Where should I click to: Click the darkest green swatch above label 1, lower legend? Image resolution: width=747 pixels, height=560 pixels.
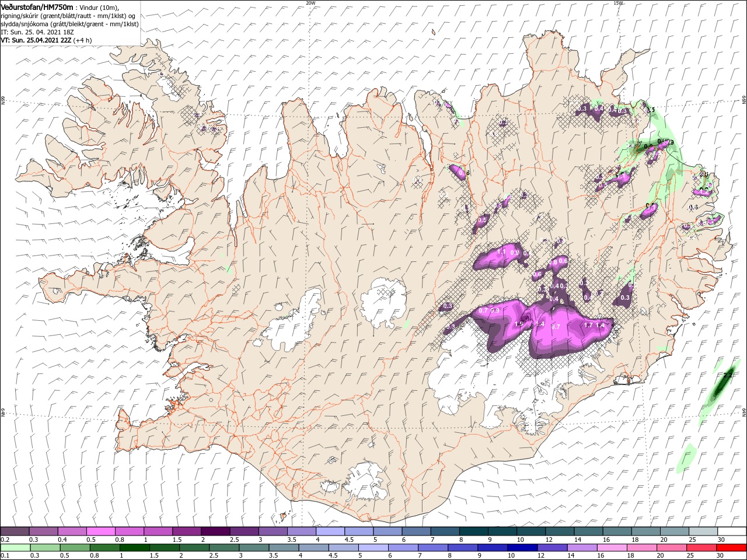tap(134, 548)
